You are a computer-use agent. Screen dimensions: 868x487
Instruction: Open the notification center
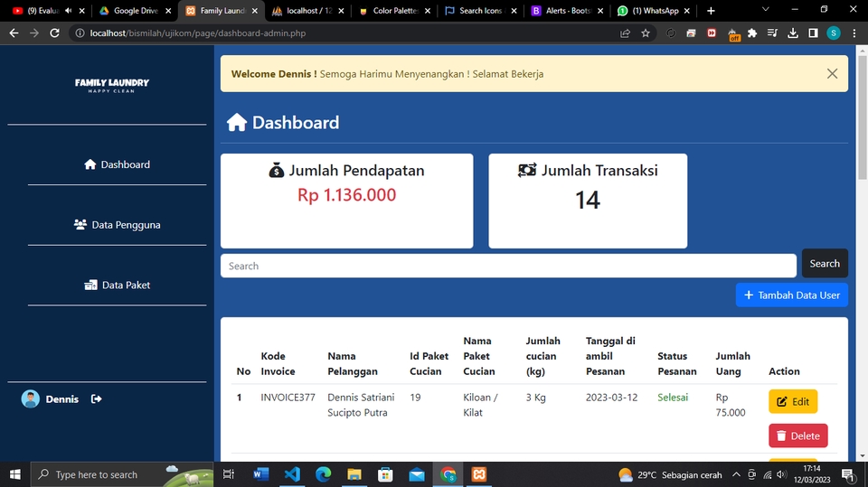click(x=847, y=474)
